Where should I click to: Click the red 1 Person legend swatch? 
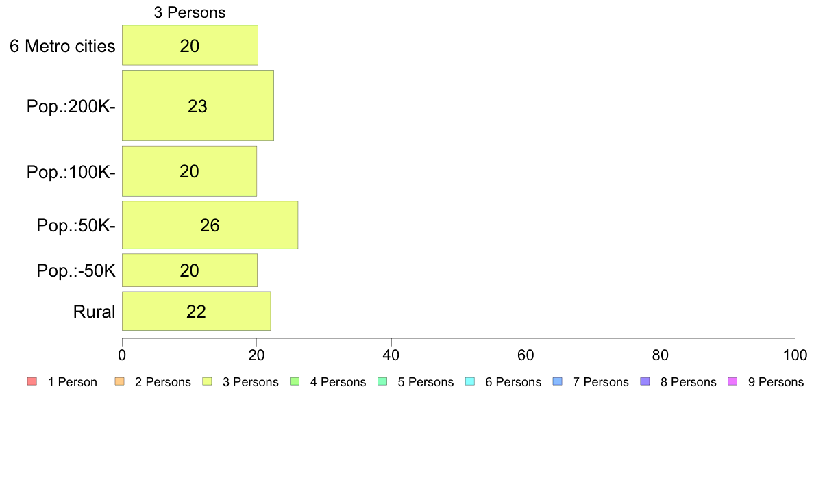32,381
